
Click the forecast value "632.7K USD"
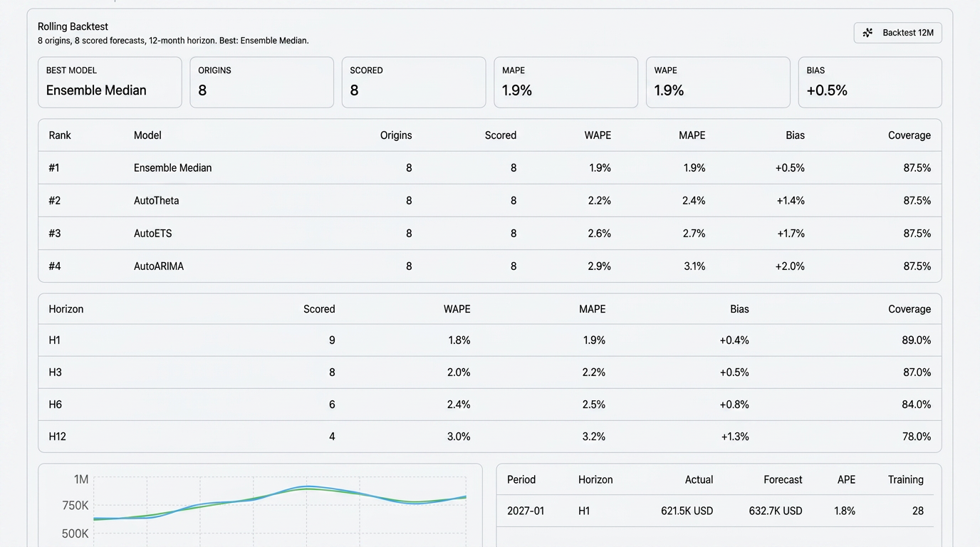coord(776,511)
